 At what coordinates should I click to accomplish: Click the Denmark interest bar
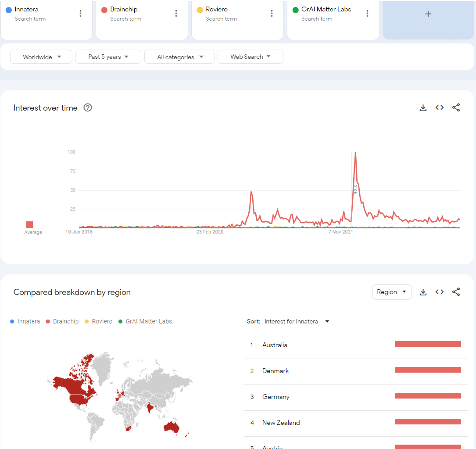(428, 370)
